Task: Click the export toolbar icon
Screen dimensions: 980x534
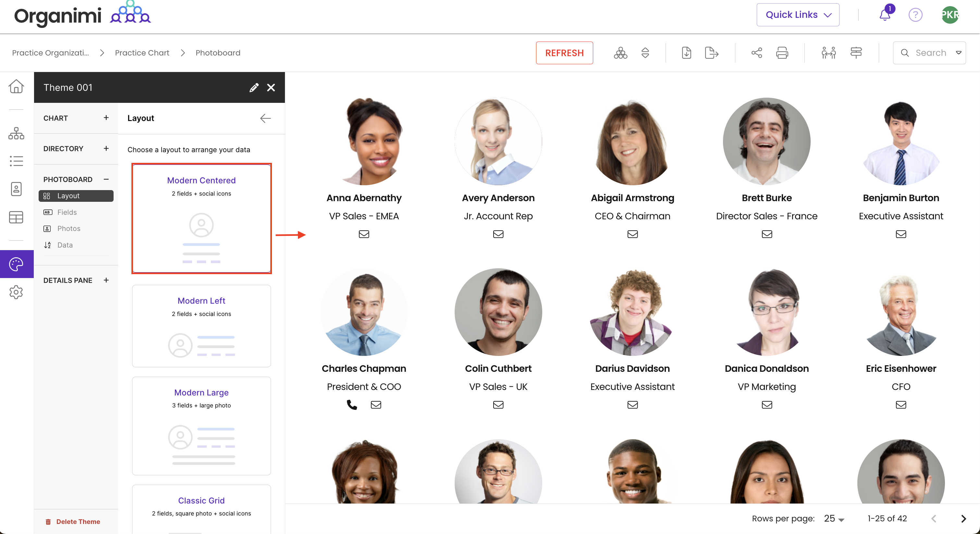Action: [x=711, y=53]
